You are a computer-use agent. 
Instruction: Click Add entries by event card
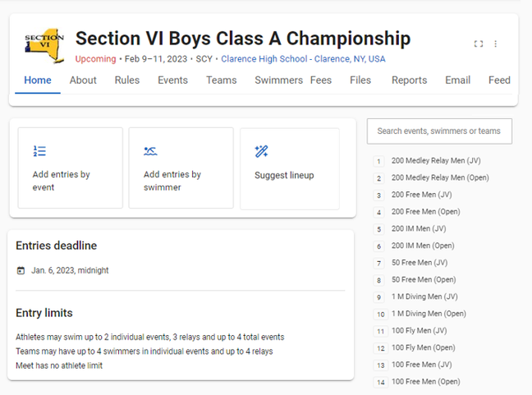(71, 168)
